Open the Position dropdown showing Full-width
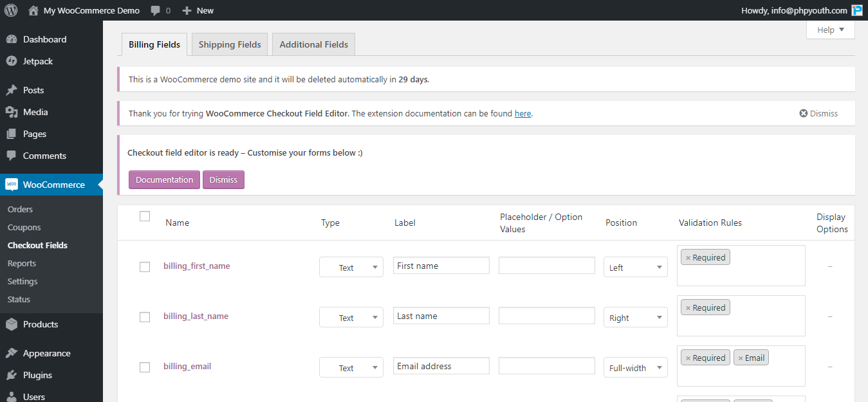The image size is (868, 402). pyautogui.click(x=635, y=367)
